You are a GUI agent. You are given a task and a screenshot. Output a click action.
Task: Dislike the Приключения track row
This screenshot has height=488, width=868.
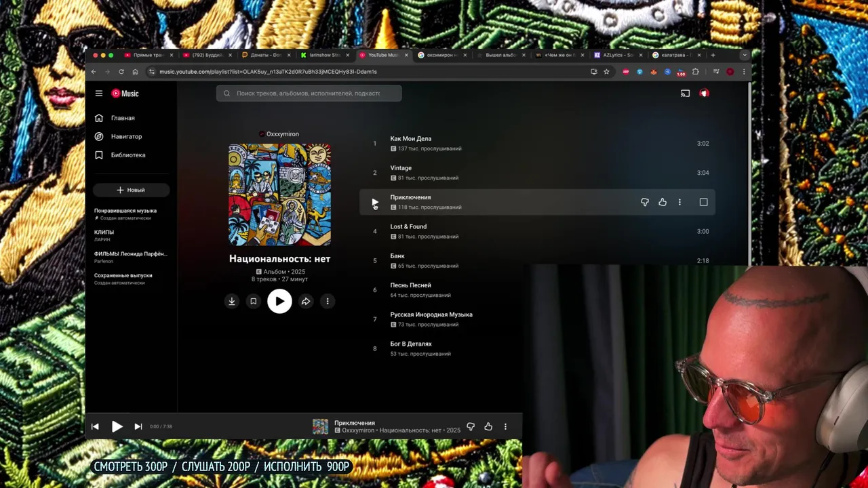click(645, 202)
